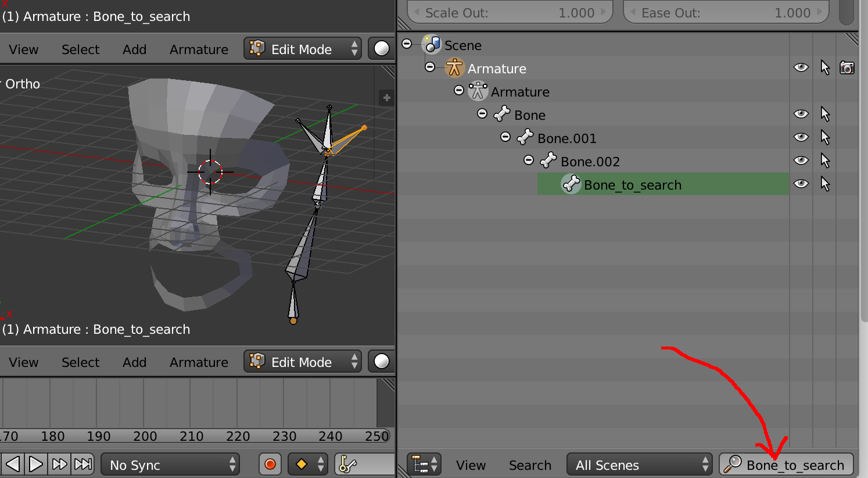868x478 pixels.
Task: Select Bone.001 row text in outliner
Action: coord(567,138)
